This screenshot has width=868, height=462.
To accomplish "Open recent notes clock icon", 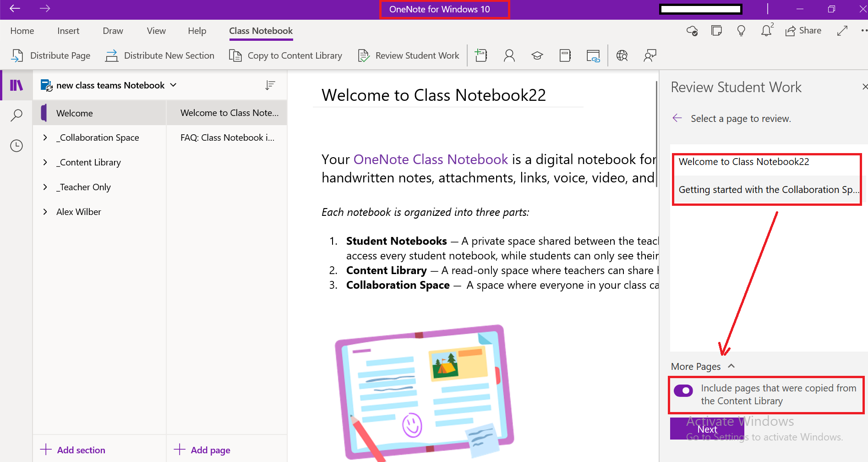I will click(16, 146).
